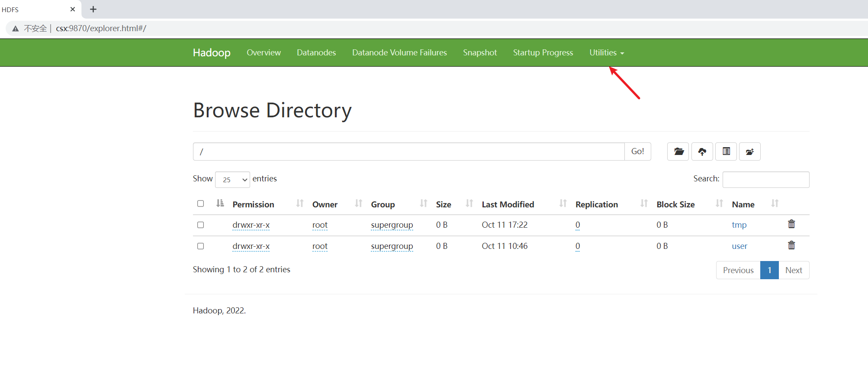The width and height of the screenshot is (868, 374).
Task: Click the Search input box
Action: (766, 180)
